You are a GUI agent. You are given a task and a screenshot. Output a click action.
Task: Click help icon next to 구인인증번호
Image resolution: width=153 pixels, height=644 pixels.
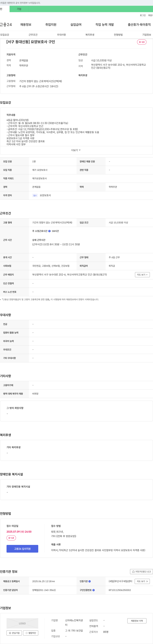tap(94, 590)
